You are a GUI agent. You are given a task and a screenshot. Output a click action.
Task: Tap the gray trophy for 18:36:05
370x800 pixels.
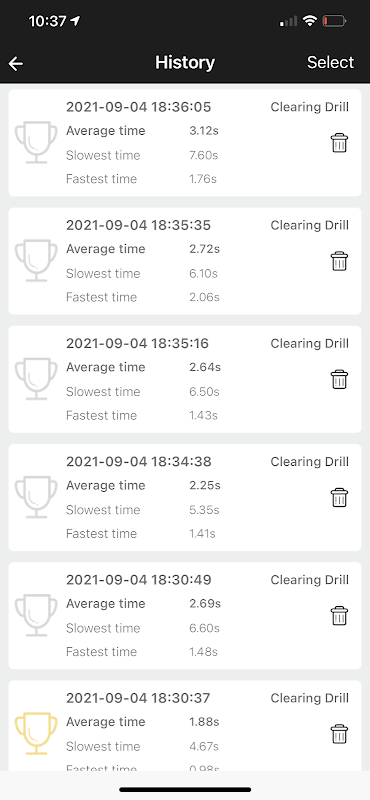pos(36,142)
